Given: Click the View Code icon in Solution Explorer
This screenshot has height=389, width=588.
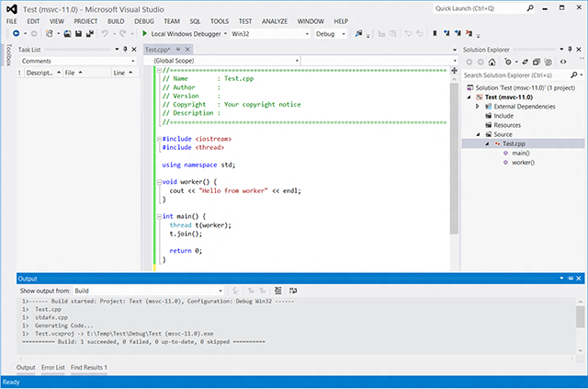Looking at the screenshot, I should [561, 62].
